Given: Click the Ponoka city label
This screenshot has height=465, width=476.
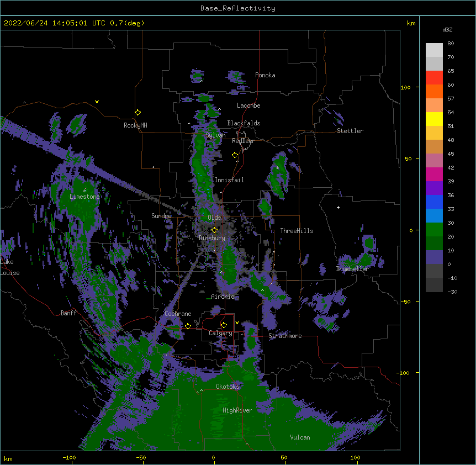Looking at the screenshot, I should click(265, 75).
